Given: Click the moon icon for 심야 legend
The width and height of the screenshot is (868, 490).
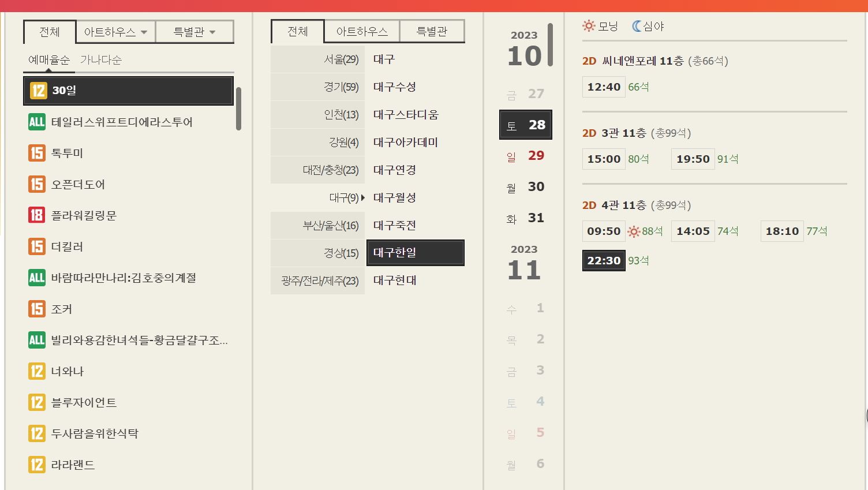Looking at the screenshot, I should click(x=637, y=26).
